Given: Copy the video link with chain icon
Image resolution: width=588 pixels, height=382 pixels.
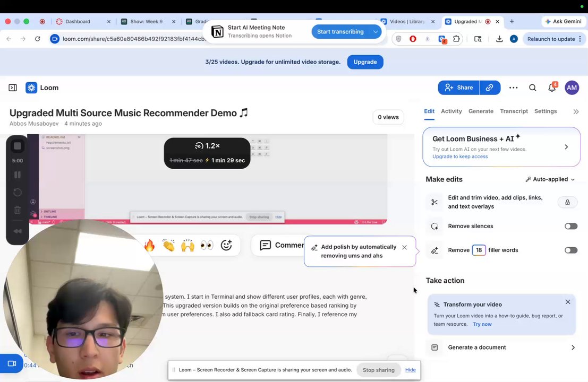Looking at the screenshot, I should pyautogui.click(x=490, y=88).
